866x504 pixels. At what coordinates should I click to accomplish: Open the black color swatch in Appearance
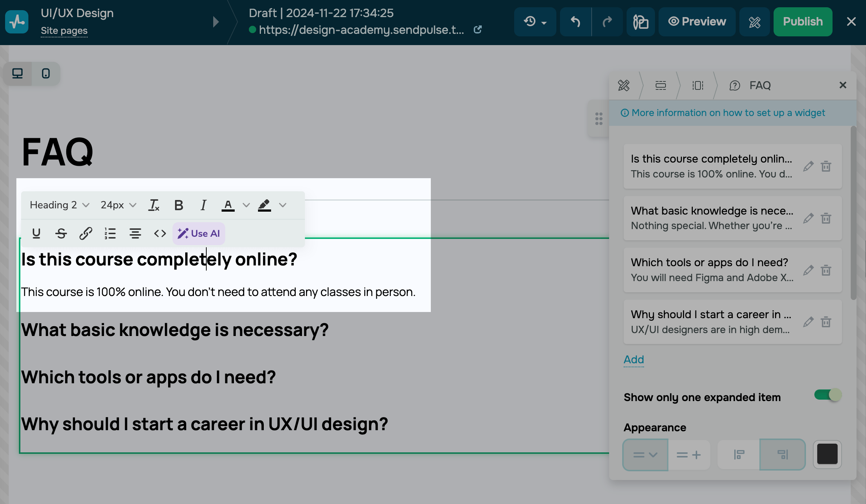[827, 455]
